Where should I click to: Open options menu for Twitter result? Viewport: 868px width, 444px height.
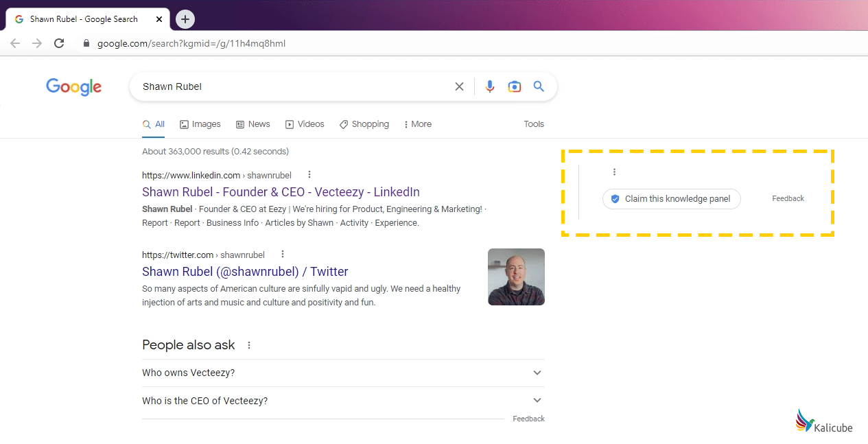click(x=283, y=254)
